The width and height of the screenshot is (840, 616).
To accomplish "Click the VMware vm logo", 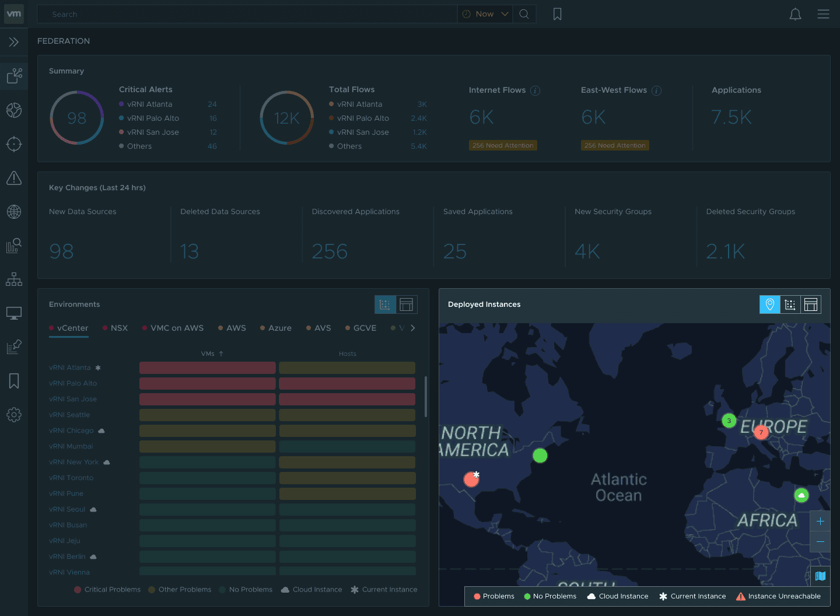I will [x=14, y=14].
